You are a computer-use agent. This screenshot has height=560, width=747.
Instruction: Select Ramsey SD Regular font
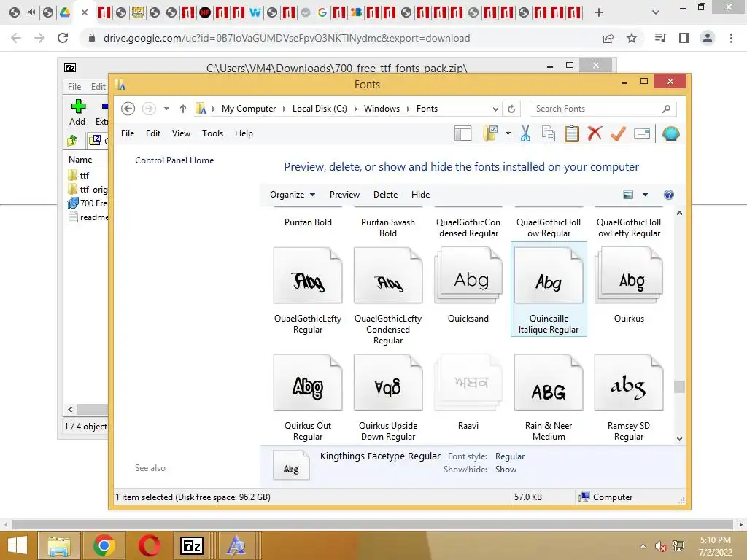pyautogui.click(x=629, y=397)
